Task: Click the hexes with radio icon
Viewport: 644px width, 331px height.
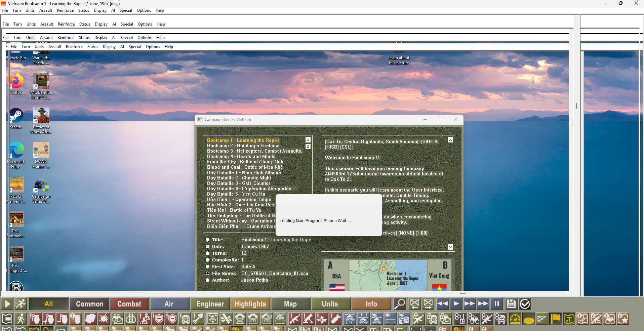Action: 460,319
